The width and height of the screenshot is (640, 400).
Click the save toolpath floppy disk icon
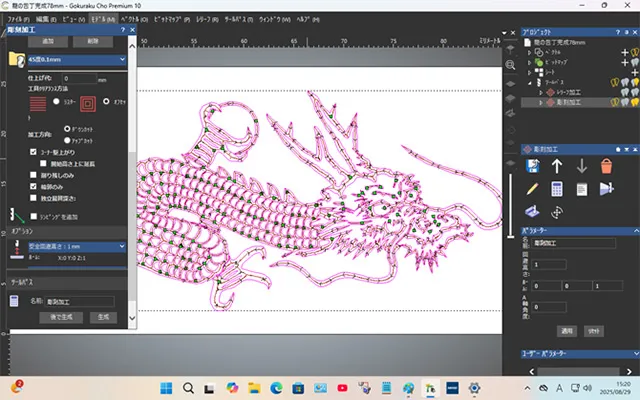(x=532, y=164)
